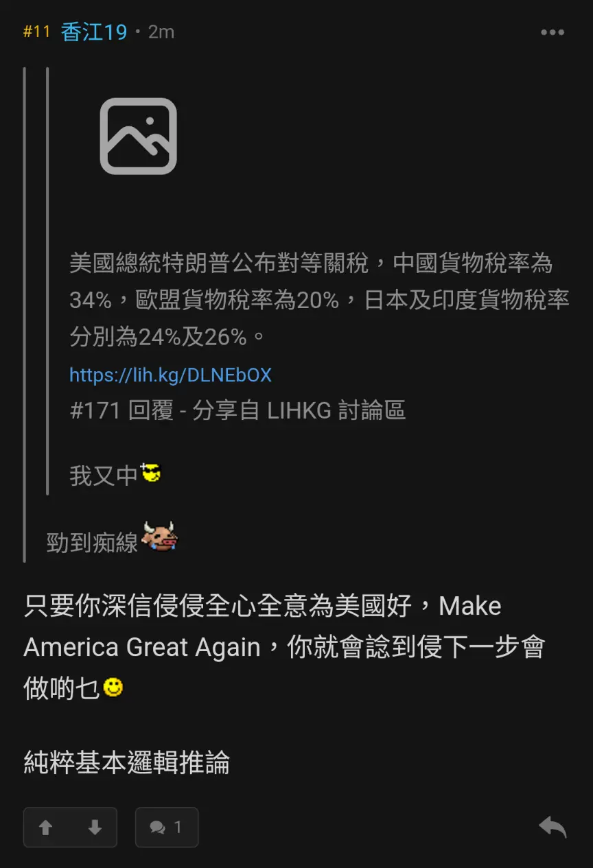Click the closing line '純粹基本邏輯推論'
593x868 pixels.
pos(127,762)
